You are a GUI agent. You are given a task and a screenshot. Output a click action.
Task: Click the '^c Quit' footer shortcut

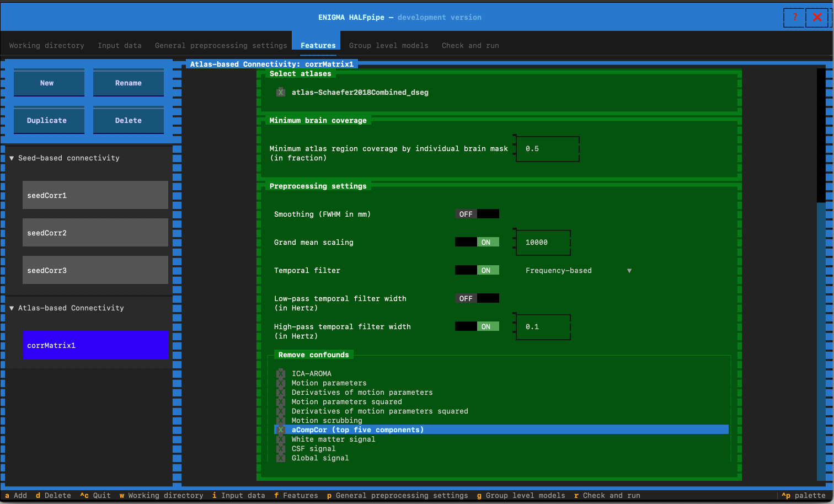(x=95, y=496)
